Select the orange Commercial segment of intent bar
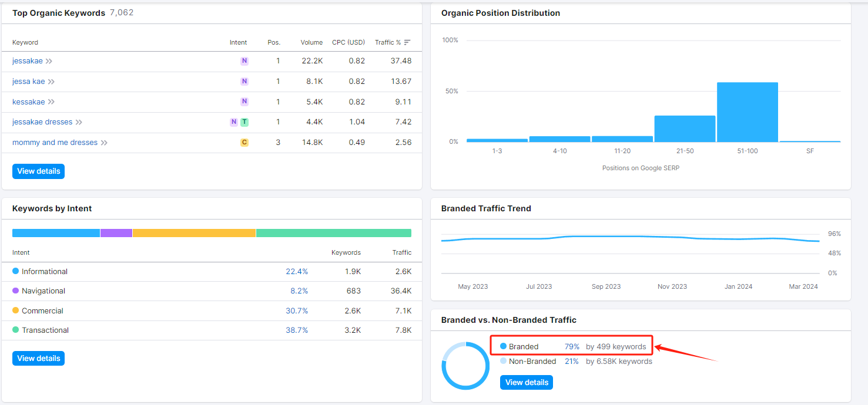868x405 pixels. 194,233
